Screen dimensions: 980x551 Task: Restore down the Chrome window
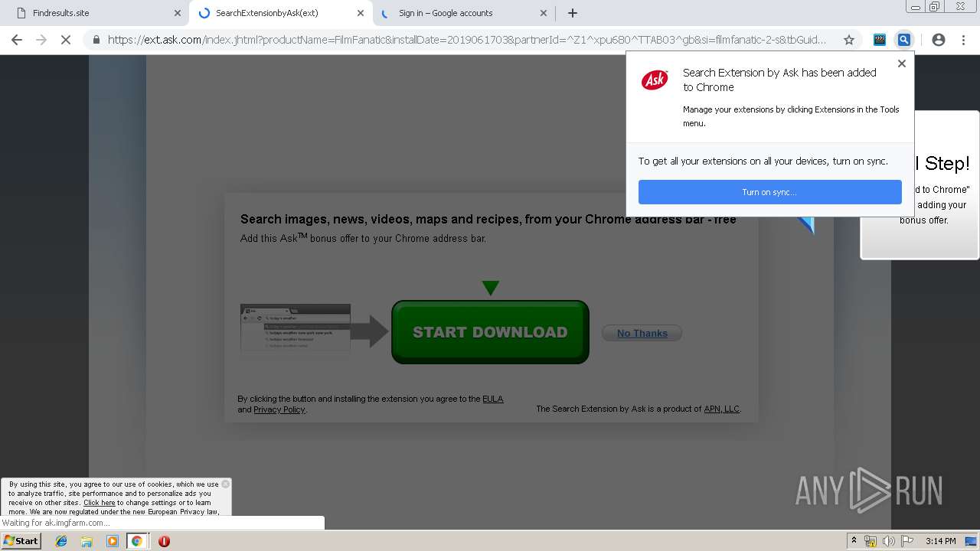[934, 7]
